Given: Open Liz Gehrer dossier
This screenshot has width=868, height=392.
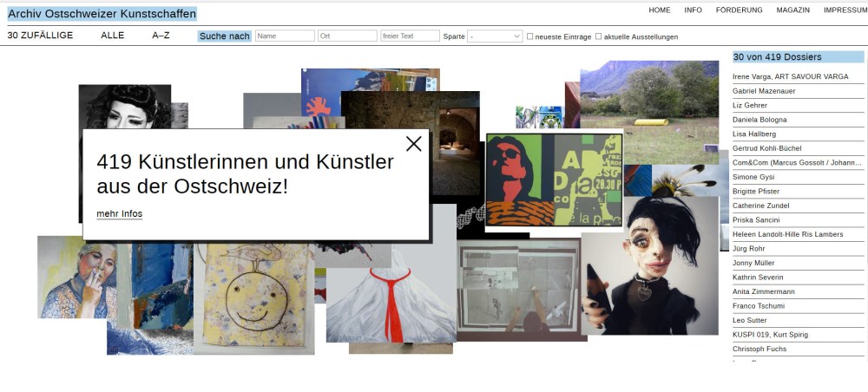Looking at the screenshot, I should click(798, 106).
